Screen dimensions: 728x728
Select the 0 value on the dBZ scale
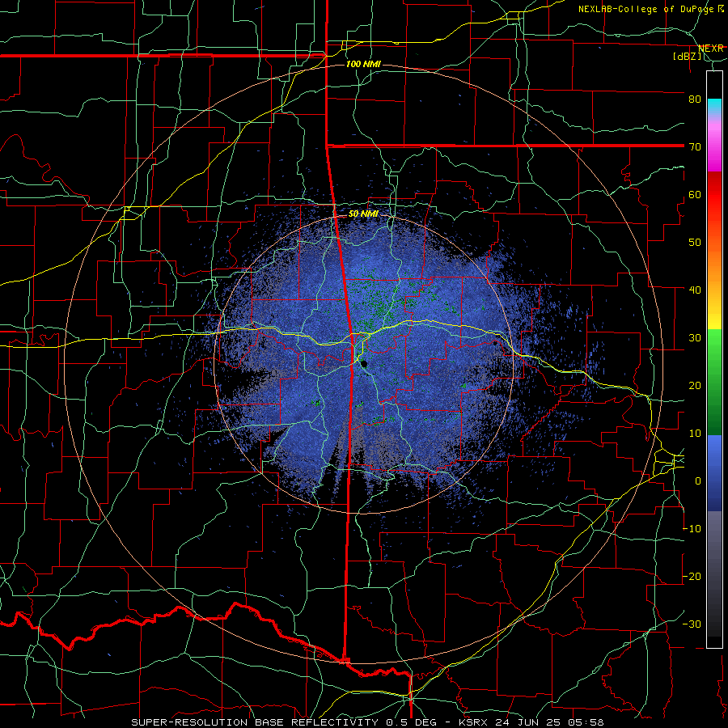click(x=698, y=481)
